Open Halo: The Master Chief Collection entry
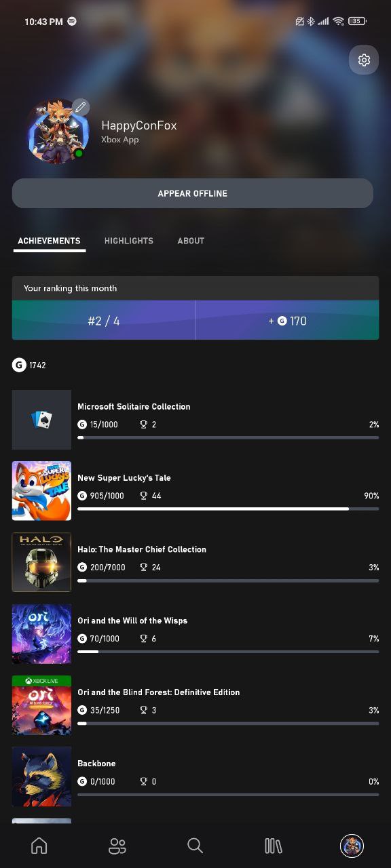 pos(195,562)
